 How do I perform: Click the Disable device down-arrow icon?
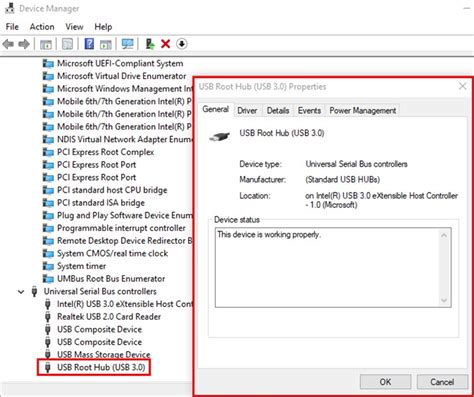tap(182, 44)
